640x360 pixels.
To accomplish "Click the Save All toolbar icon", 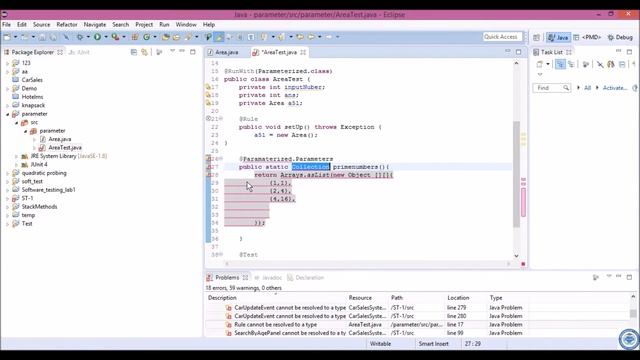I will (x=53, y=37).
